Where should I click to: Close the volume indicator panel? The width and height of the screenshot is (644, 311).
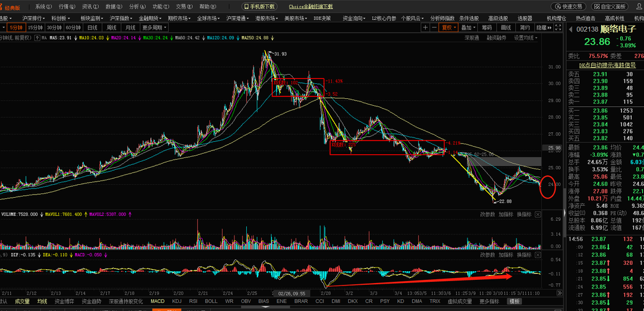coord(538,214)
